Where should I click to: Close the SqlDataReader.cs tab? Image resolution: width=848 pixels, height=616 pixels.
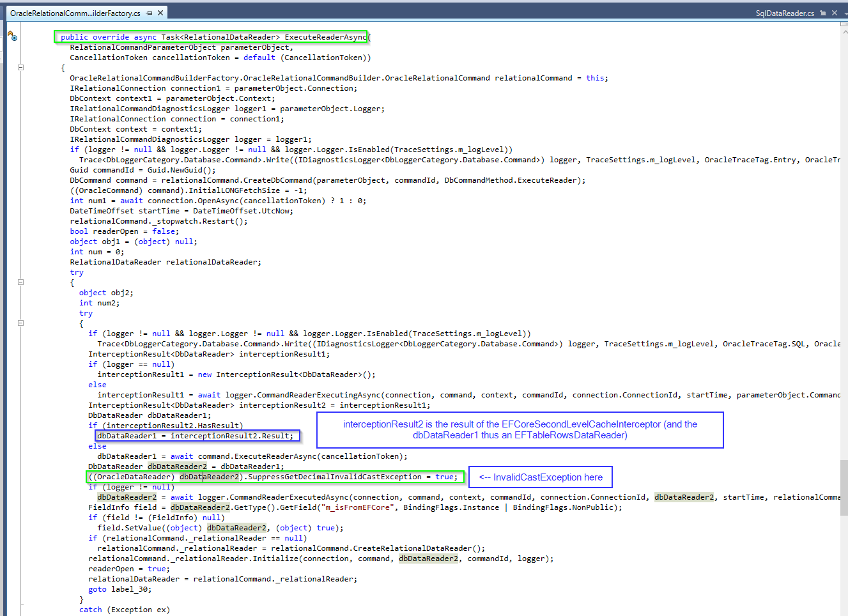coord(835,12)
